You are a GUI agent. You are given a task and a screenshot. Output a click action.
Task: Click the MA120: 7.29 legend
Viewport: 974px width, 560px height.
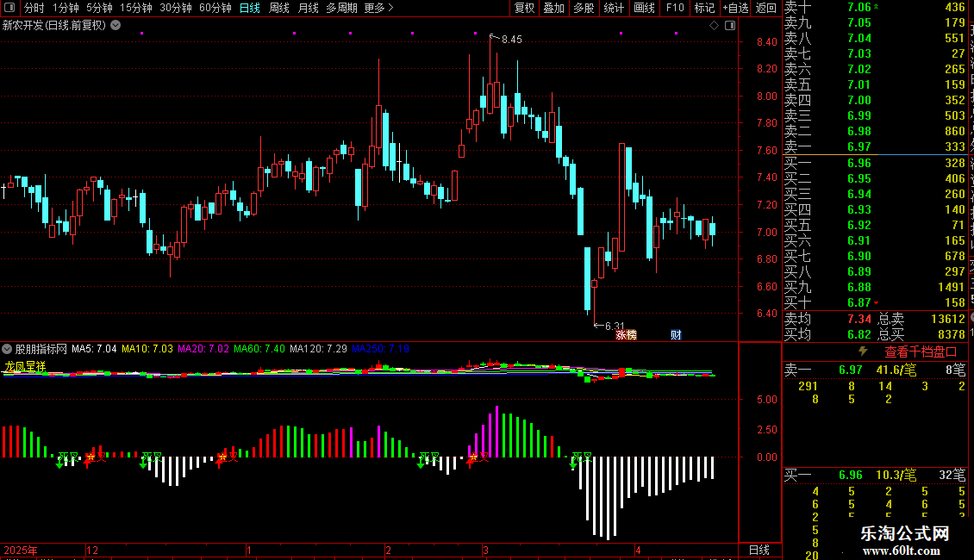pos(318,349)
